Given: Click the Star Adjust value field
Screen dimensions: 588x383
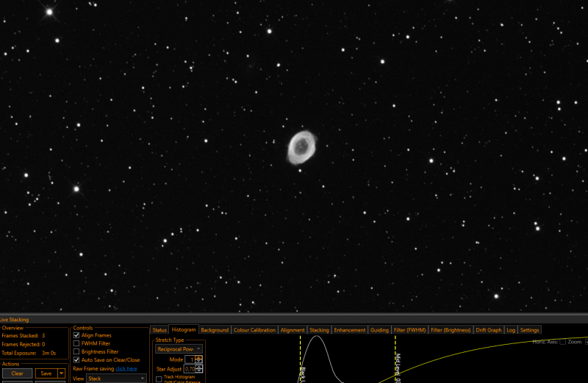Looking at the screenshot, I should coord(190,369).
